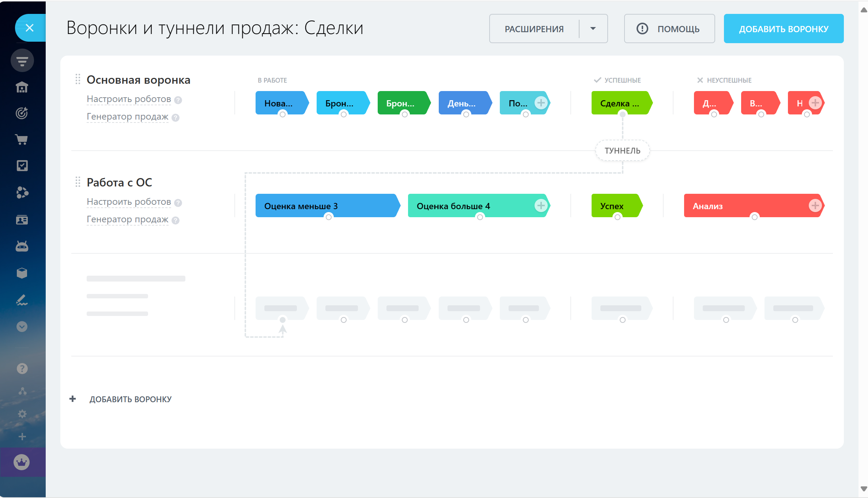Click the crown icon at sidebar bottom
868x498 pixels.
coord(22,462)
